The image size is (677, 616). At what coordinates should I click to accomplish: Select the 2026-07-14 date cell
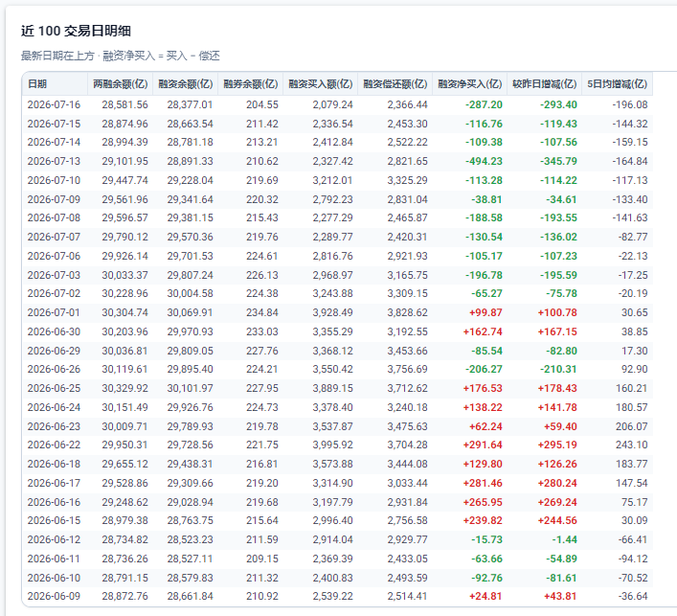pos(54,142)
